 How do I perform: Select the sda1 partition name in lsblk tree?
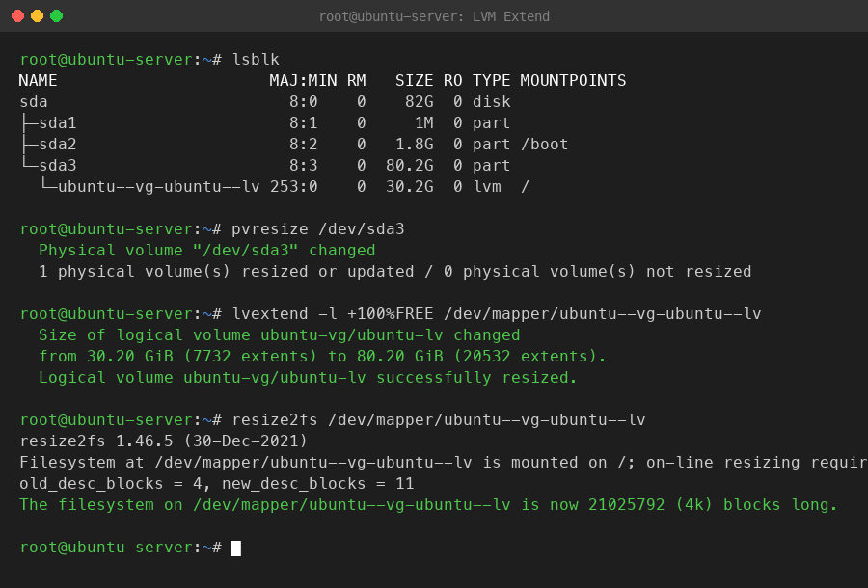[x=57, y=123]
